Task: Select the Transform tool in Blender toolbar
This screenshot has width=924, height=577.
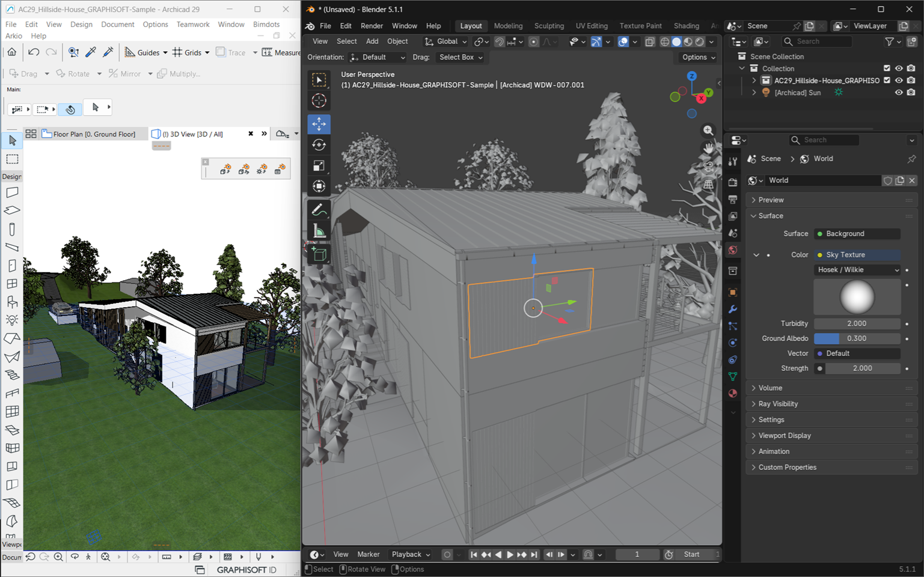Action: pos(319,186)
